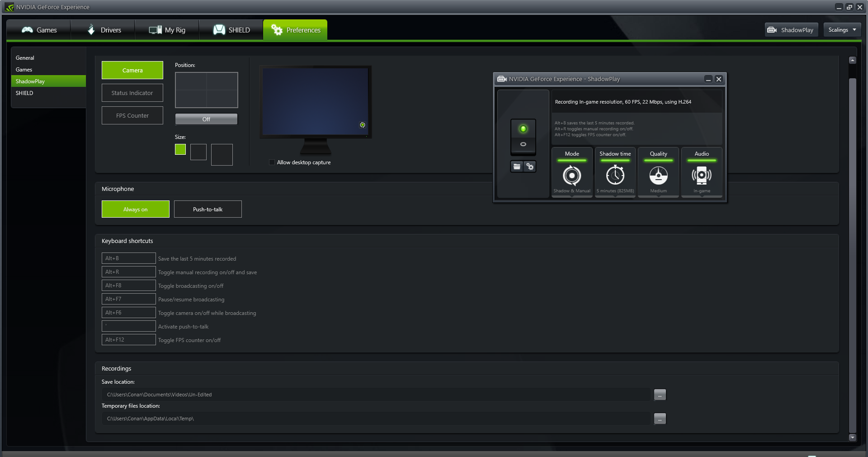Click the camera position grid
Image resolution: width=868 pixels, height=457 pixels.
click(207, 90)
